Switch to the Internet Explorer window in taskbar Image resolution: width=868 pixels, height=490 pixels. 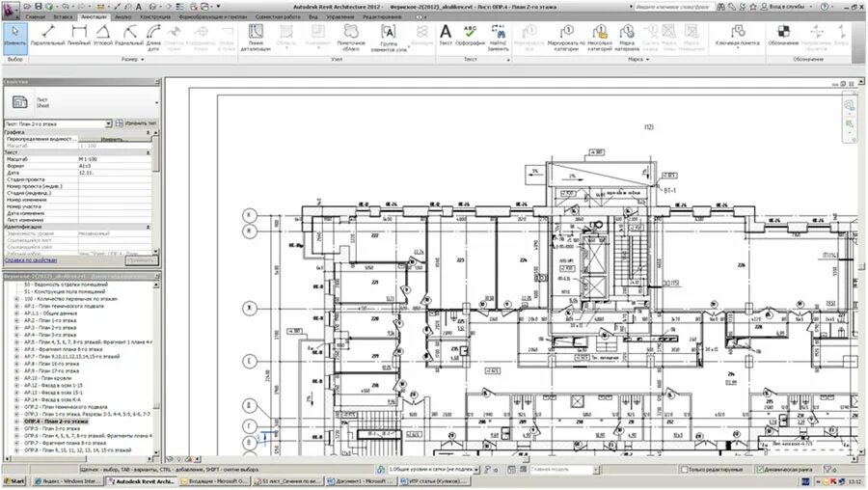tap(67, 481)
